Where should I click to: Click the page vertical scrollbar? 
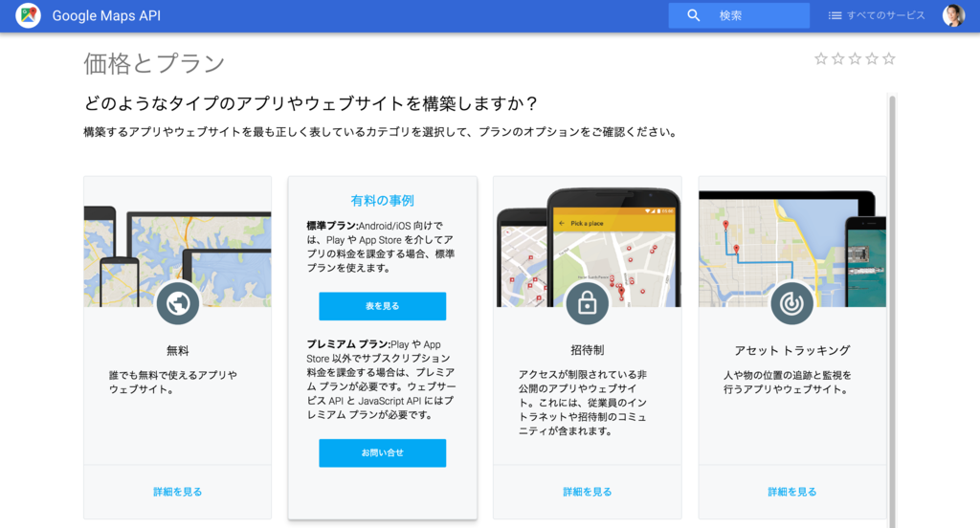click(x=893, y=311)
